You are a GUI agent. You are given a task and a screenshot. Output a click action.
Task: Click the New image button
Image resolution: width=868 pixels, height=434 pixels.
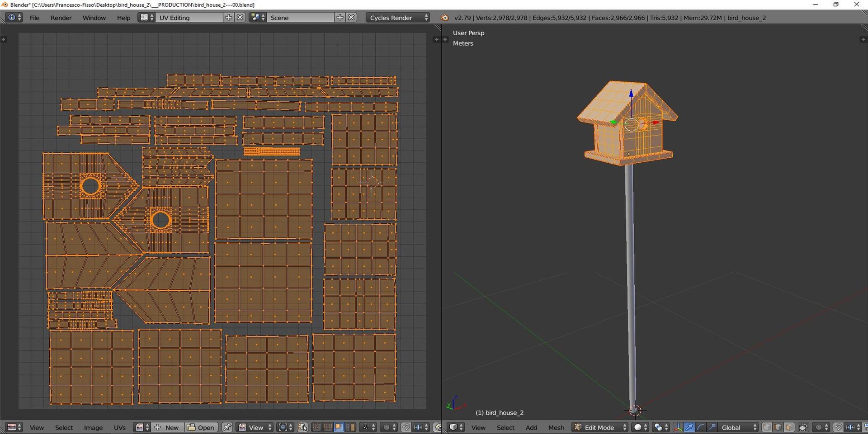click(167, 427)
